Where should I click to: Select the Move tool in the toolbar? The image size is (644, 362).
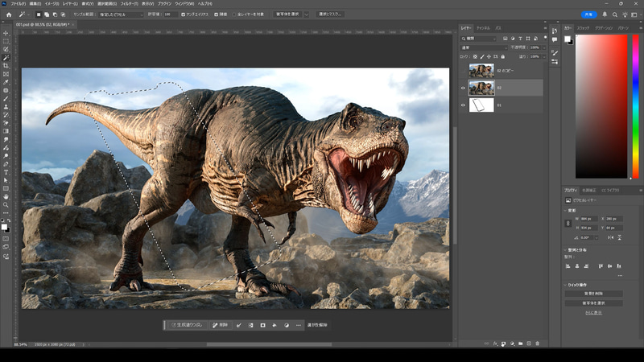[x=6, y=32]
